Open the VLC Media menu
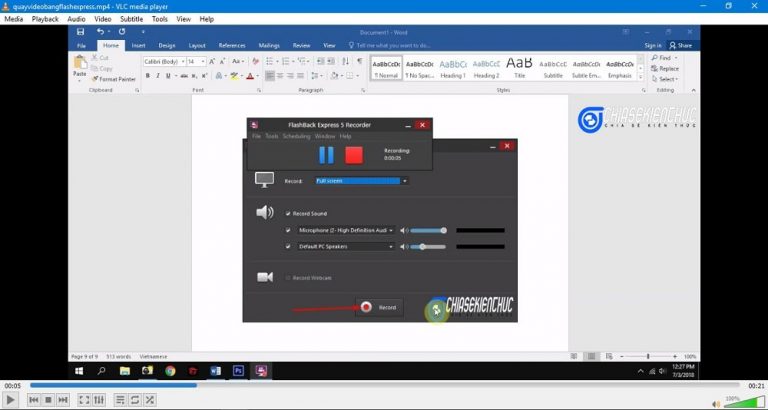 [x=14, y=19]
